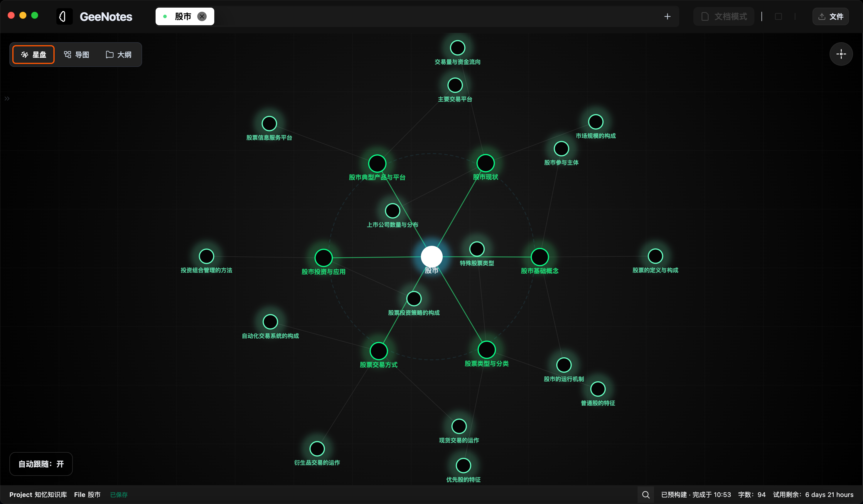Screen dimensions: 863x504
Task: Click the 知忆知识库 project label
Action: coord(51,494)
